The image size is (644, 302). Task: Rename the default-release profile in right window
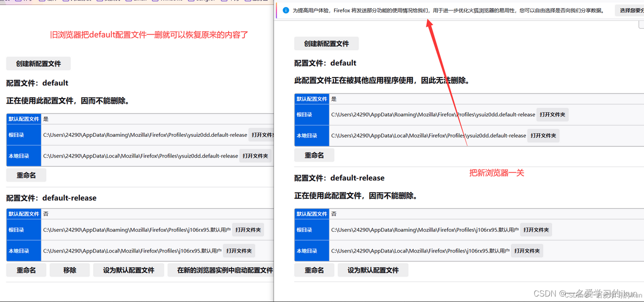(315, 270)
